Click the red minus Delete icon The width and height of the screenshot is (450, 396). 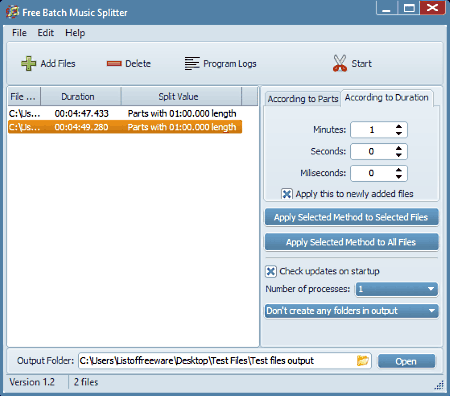114,63
